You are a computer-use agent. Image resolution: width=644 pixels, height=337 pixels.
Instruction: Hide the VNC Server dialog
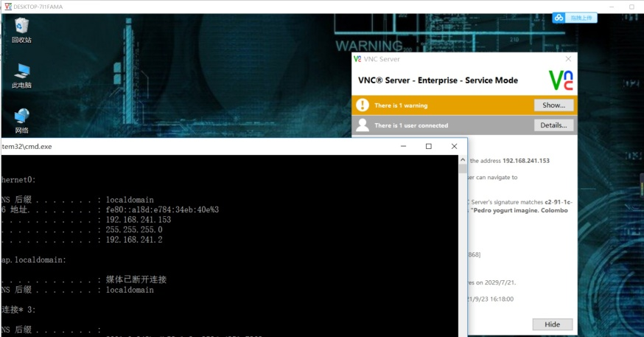552,324
